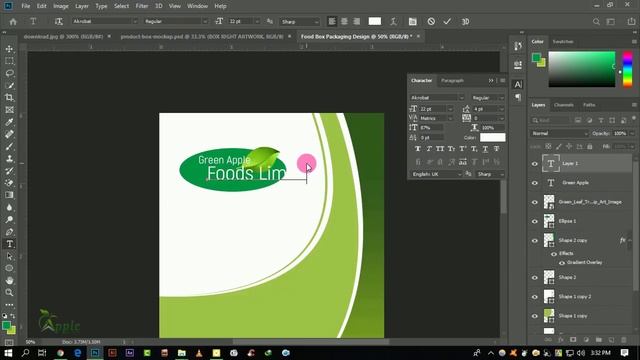
Task: Open Windows Start button
Action: [x=8, y=353]
